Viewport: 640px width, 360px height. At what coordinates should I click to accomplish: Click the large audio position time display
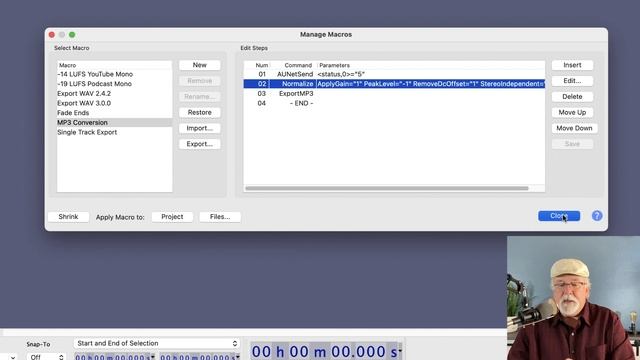click(x=326, y=351)
